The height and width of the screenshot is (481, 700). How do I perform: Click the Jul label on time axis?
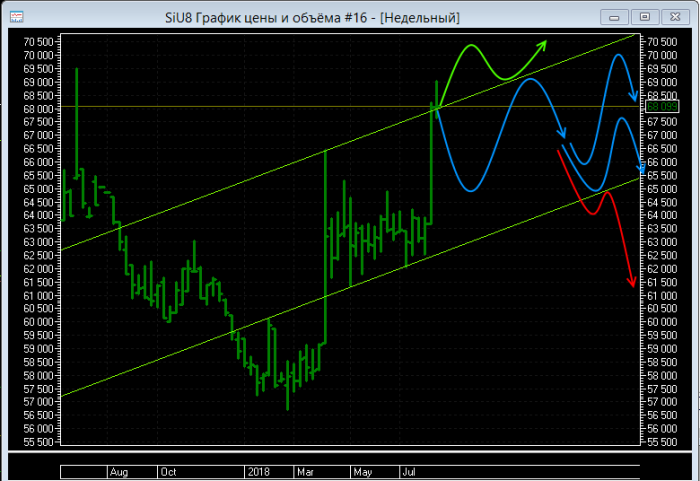click(409, 472)
